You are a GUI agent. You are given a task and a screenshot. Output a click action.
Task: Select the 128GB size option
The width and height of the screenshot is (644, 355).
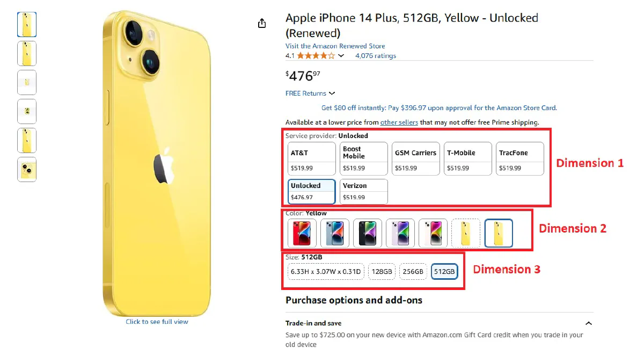pyautogui.click(x=382, y=272)
